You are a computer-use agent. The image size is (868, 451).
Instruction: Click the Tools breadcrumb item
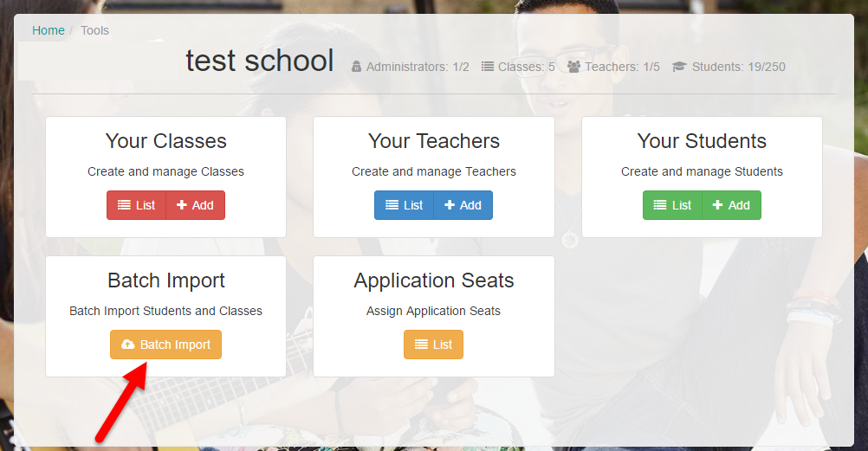point(94,30)
